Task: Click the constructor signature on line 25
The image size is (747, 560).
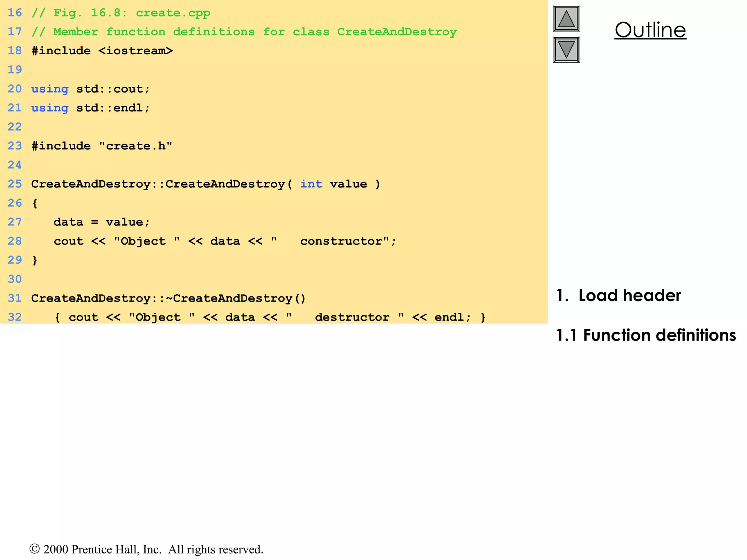Action: pos(206,184)
